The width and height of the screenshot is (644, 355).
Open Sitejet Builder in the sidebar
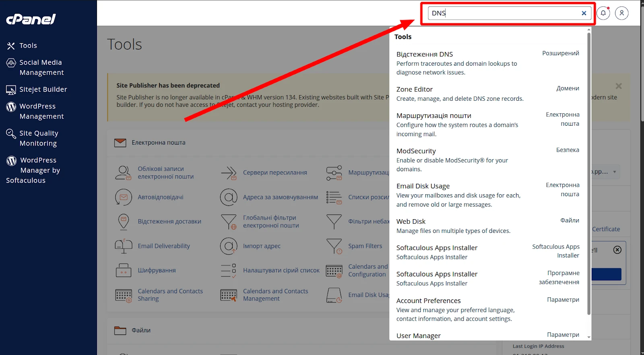tap(43, 89)
